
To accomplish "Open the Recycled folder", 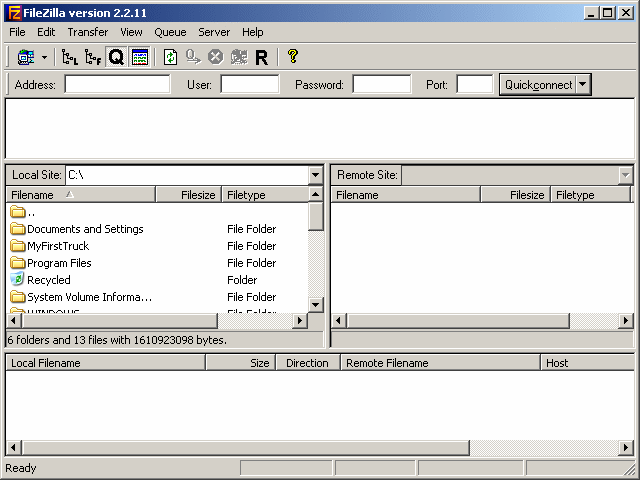I will 49,280.
